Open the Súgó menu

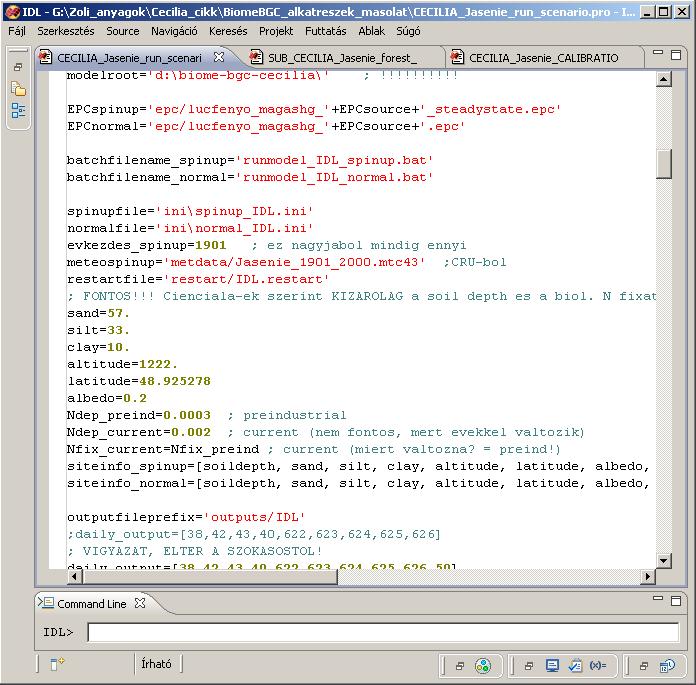pos(408,31)
